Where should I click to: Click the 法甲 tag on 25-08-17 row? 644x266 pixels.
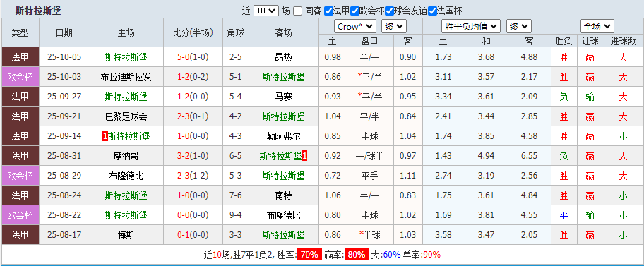[20, 235]
